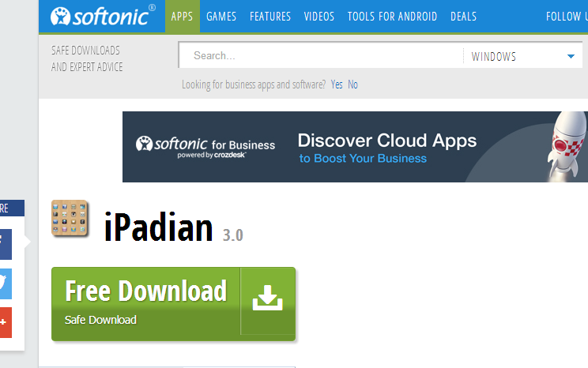
Task: Share on Twitter via sidebar icon
Action: coord(6,284)
